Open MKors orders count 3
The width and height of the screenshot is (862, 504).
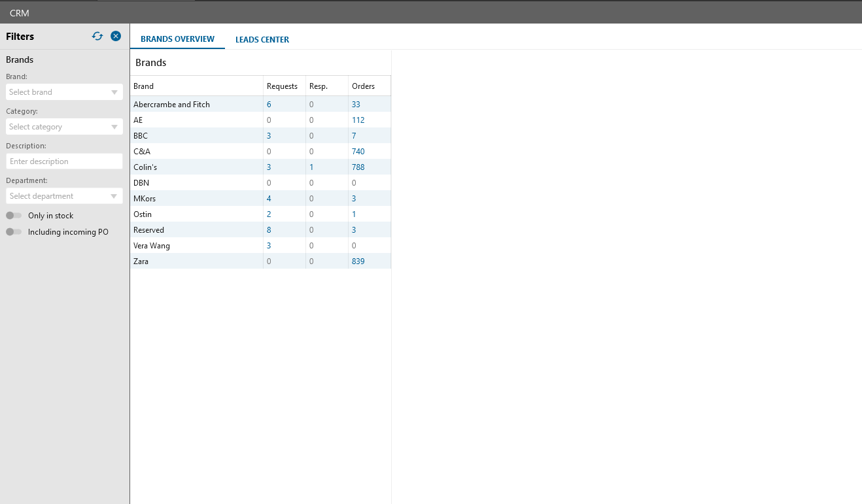coord(354,199)
